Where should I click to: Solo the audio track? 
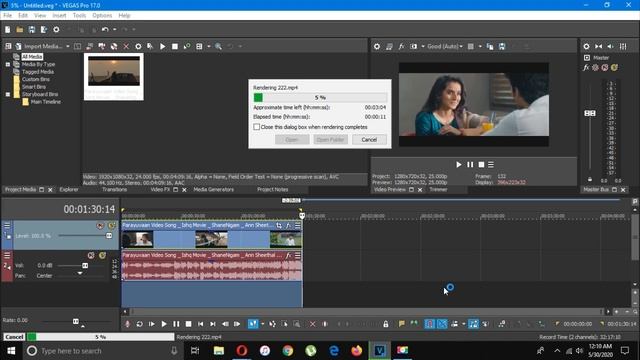(102, 256)
